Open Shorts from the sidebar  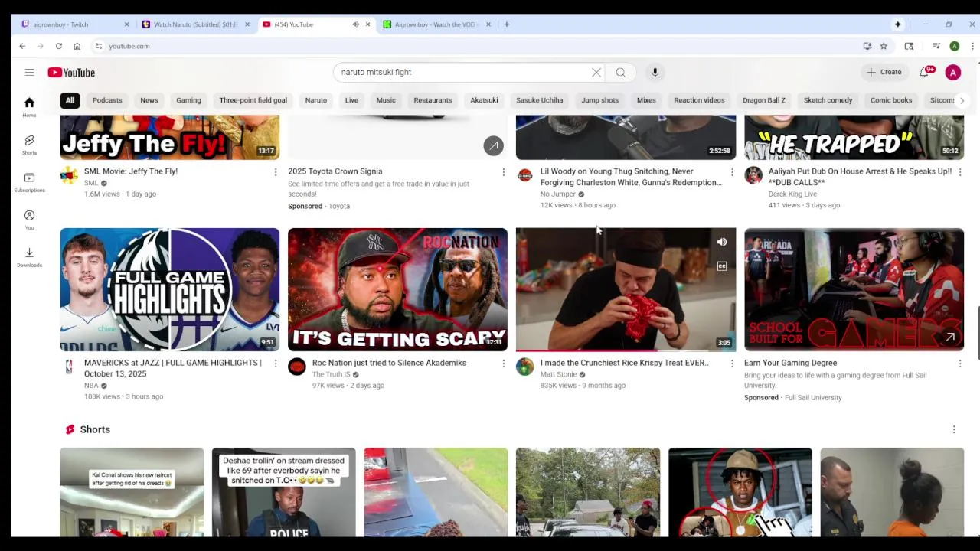coord(29,145)
